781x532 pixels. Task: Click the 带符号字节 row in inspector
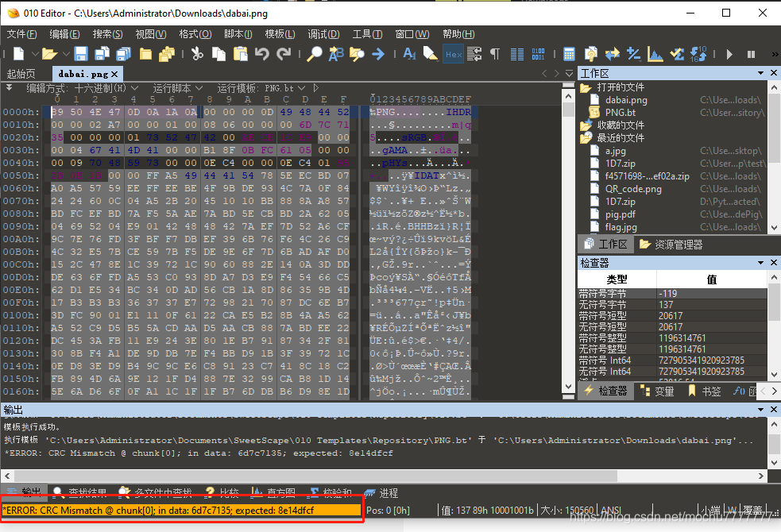(x=672, y=293)
